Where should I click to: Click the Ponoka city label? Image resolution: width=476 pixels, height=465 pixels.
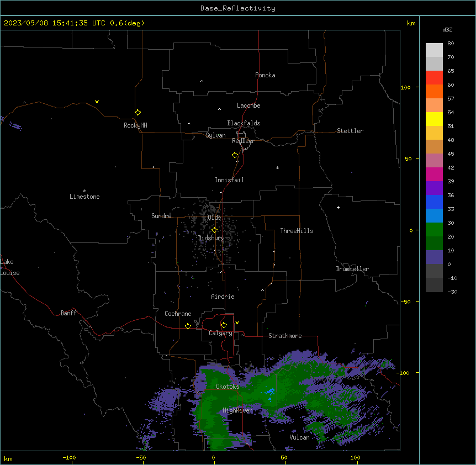tap(265, 75)
